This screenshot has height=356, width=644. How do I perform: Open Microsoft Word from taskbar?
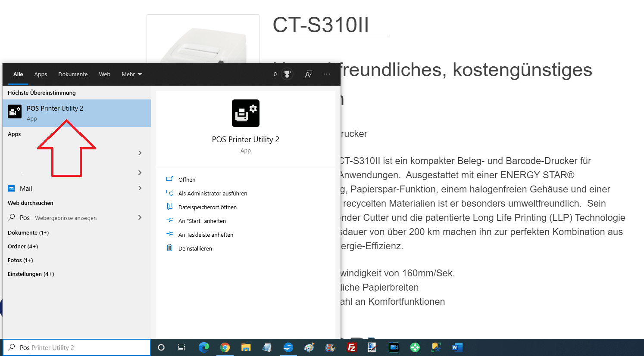click(457, 347)
